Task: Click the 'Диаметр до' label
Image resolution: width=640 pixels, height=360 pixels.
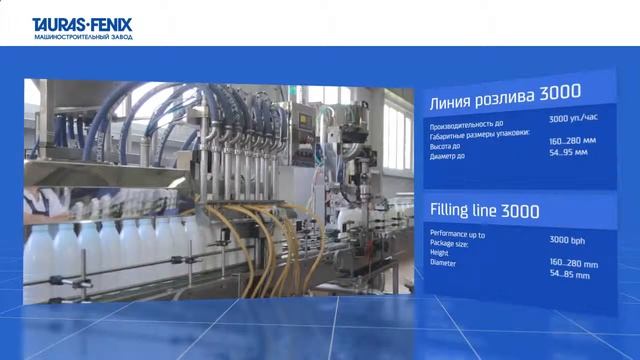Action: (447, 156)
